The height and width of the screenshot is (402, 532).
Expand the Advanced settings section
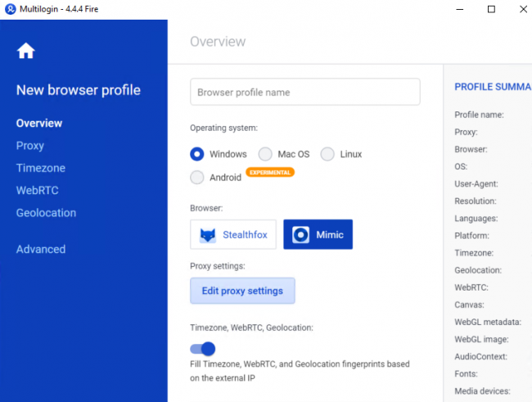click(41, 249)
